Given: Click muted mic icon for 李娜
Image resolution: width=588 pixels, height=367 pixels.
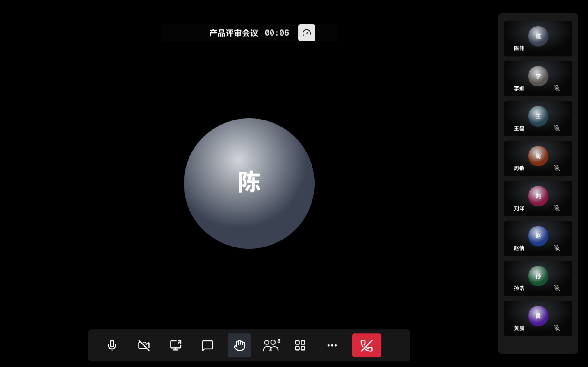Looking at the screenshot, I should point(557,88).
